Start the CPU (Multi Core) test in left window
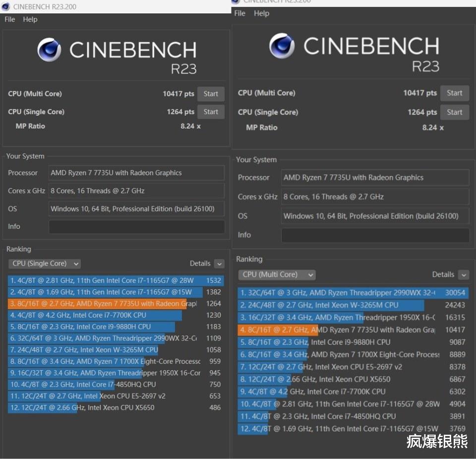This screenshot has height=459, width=476. [x=211, y=94]
